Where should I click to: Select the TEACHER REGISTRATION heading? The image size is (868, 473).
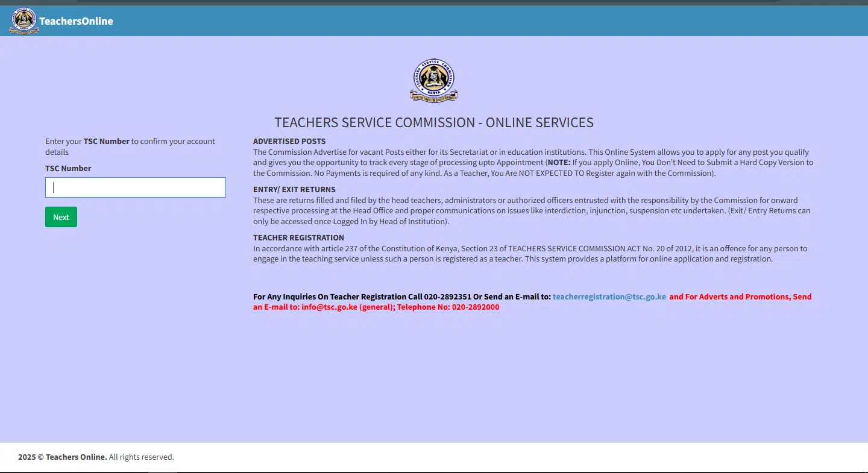298,237
